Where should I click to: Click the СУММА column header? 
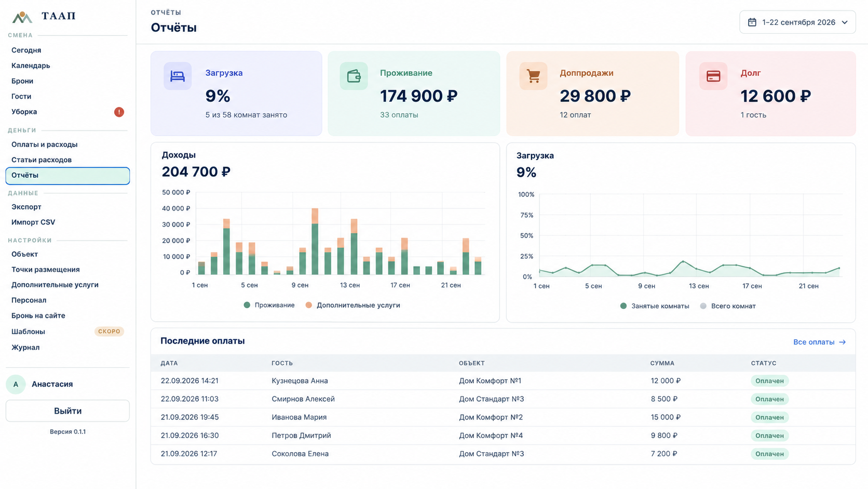662,363
